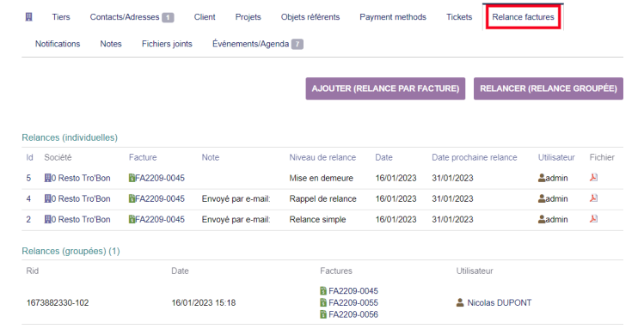Click 'Envoyé par e-mail:' note in row 2
This screenshot has width=644, height=335.
(236, 219)
